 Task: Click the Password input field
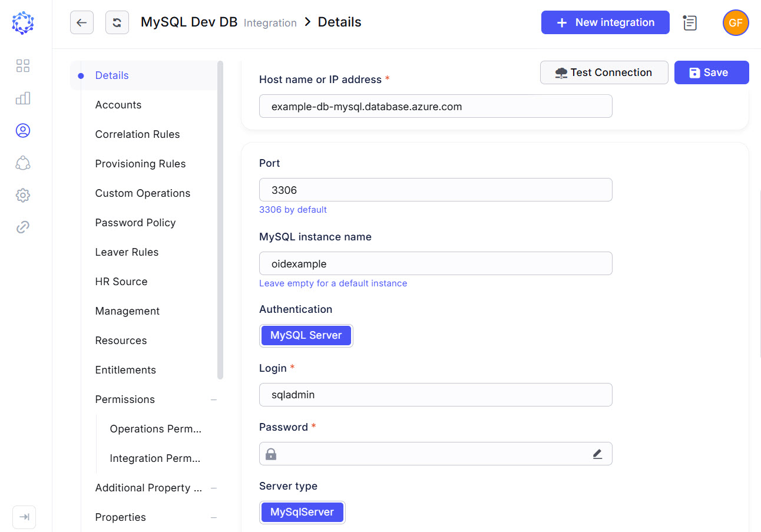pos(436,454)
